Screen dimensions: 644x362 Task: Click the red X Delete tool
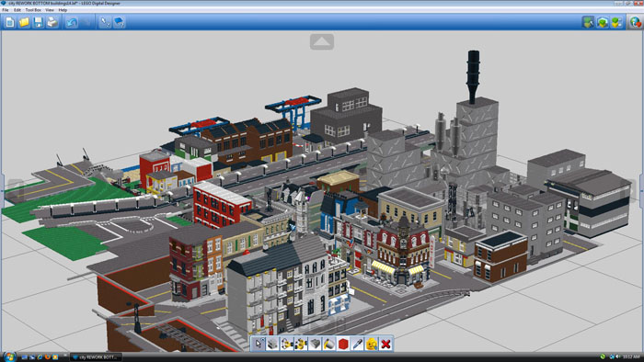click(x=385, y=344)
